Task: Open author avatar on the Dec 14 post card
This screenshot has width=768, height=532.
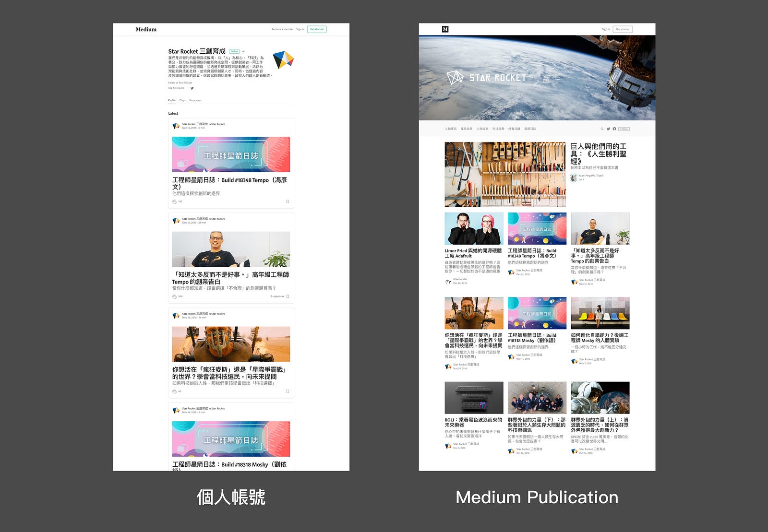Action: coord(176,126)
